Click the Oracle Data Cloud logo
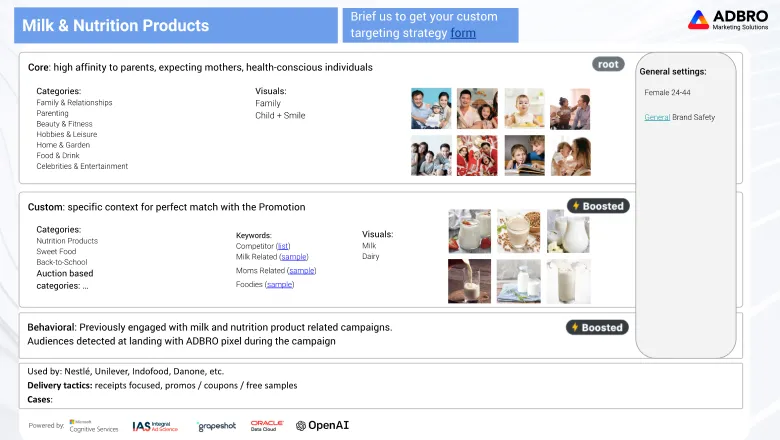 267,426
